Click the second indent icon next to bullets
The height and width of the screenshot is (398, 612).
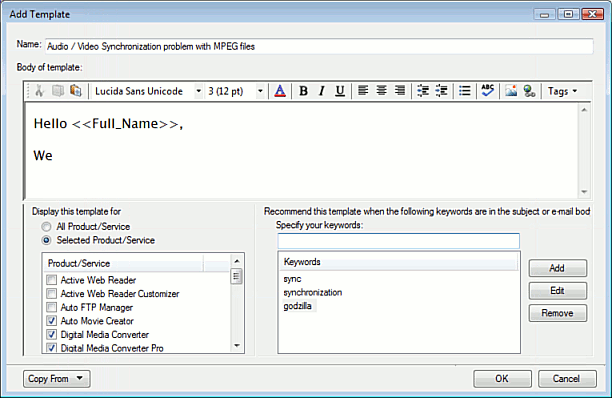pyautogui.click(x=441, y=91)
